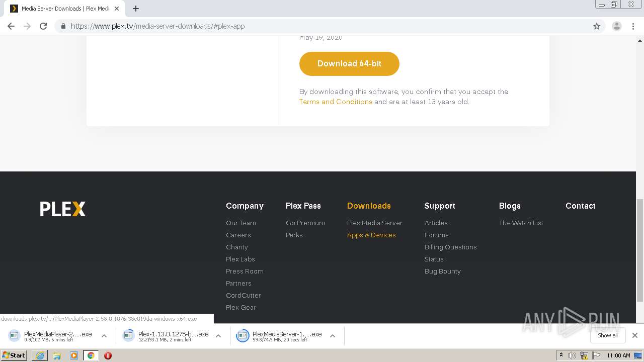Open the Go Premium link
Image resolution: width=644 pixels, height=362 pixels.
click(305, 223)
